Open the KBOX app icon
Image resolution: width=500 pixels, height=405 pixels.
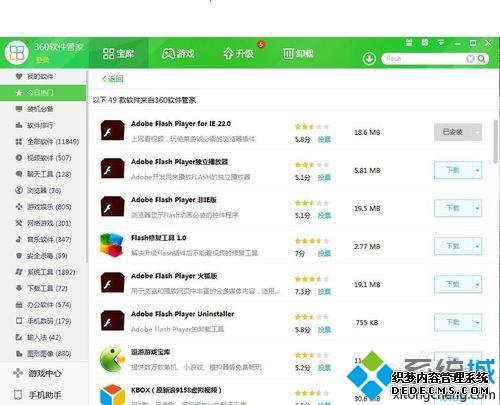click(112, 395)
